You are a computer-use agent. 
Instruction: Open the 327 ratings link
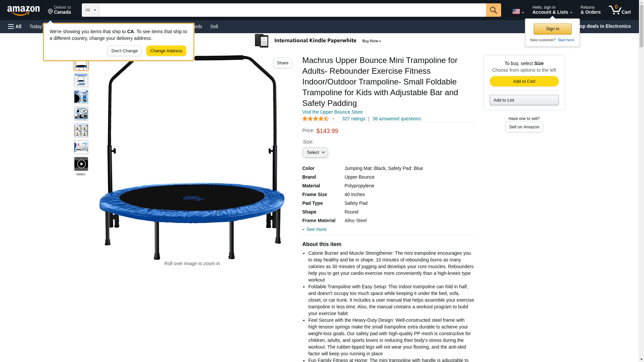click(x=354, y=119)
